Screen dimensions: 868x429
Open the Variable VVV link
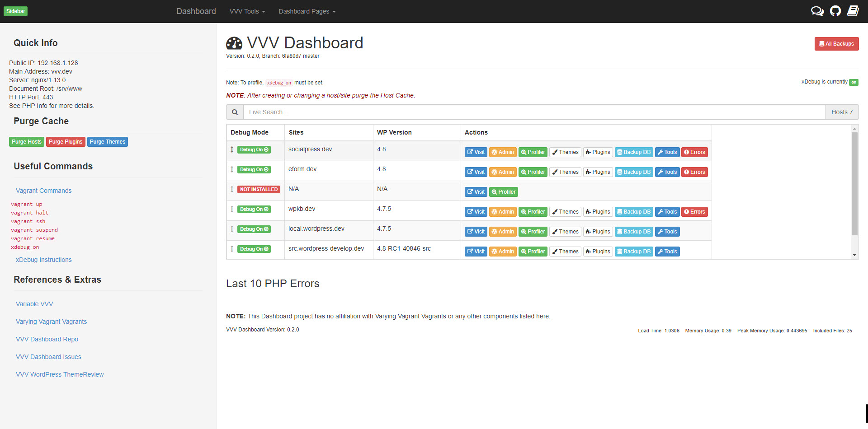(x=34, y=304)
